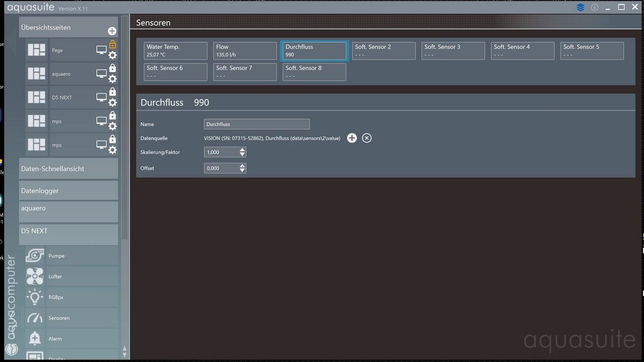Open the Alarm bell icon
This screenshot has height=362, width=644.
(35, 338)
